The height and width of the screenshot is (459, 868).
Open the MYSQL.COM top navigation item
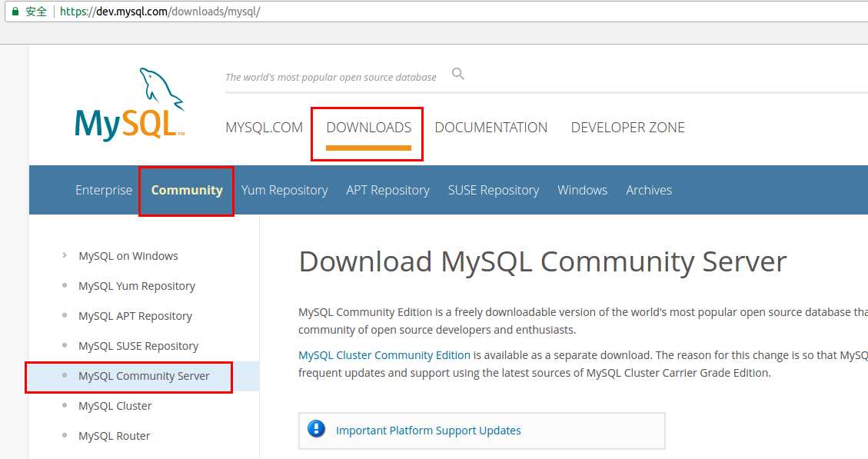coord(264,128)
